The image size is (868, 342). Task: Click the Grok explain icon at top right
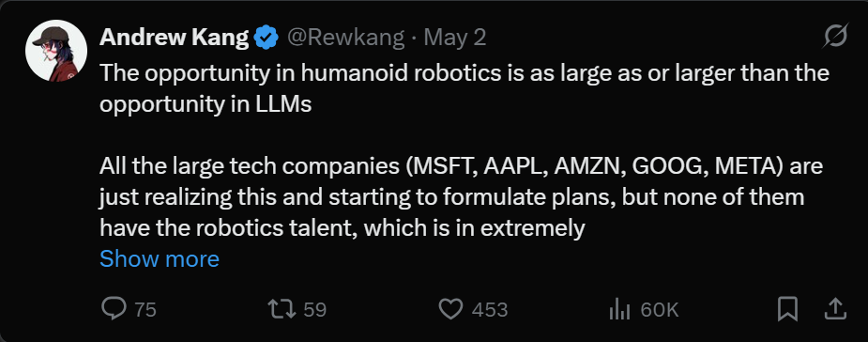click(x=835, y=38)
